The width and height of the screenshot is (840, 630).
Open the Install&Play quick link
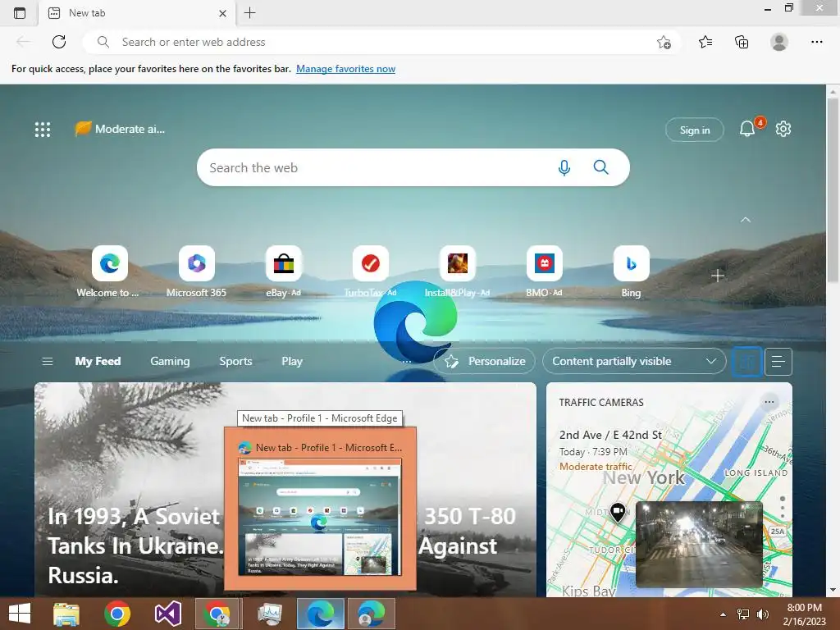(457, 271)
